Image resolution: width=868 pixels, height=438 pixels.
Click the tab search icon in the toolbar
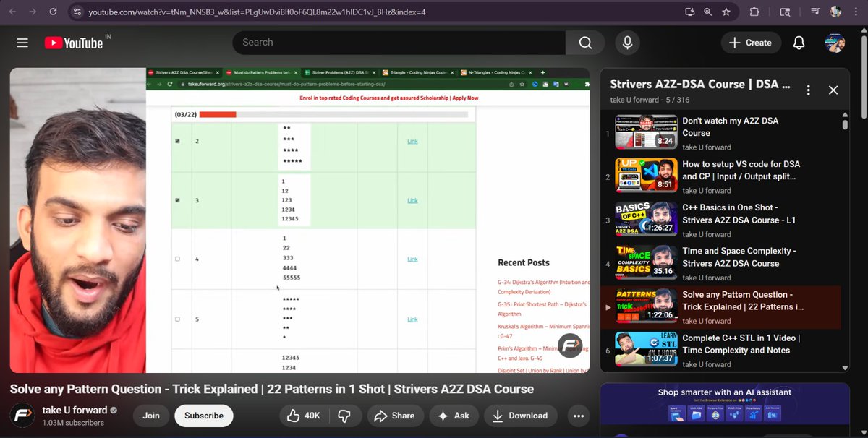pyautogui.click(x=785, y=12)
